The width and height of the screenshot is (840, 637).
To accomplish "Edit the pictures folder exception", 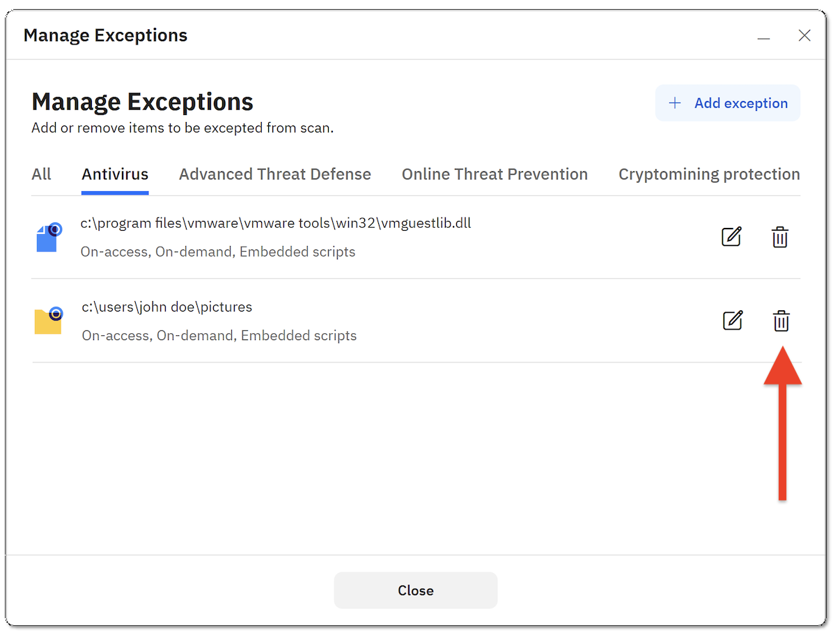I will (733, 321).
